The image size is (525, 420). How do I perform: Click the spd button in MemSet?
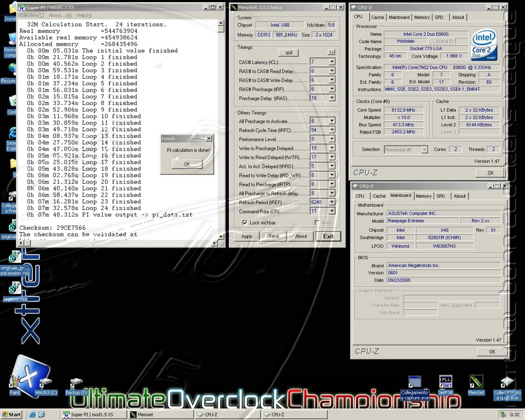pos(289,52)
